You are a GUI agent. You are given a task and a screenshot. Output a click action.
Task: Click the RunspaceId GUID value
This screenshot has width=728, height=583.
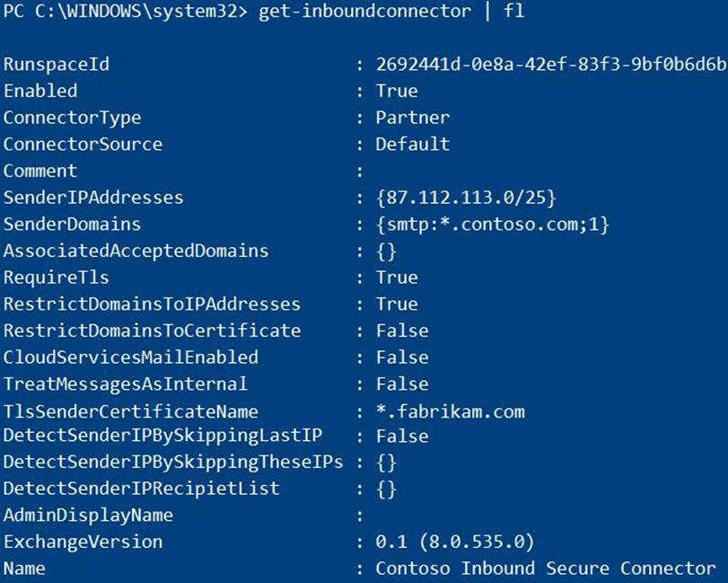tap(551, 65)
